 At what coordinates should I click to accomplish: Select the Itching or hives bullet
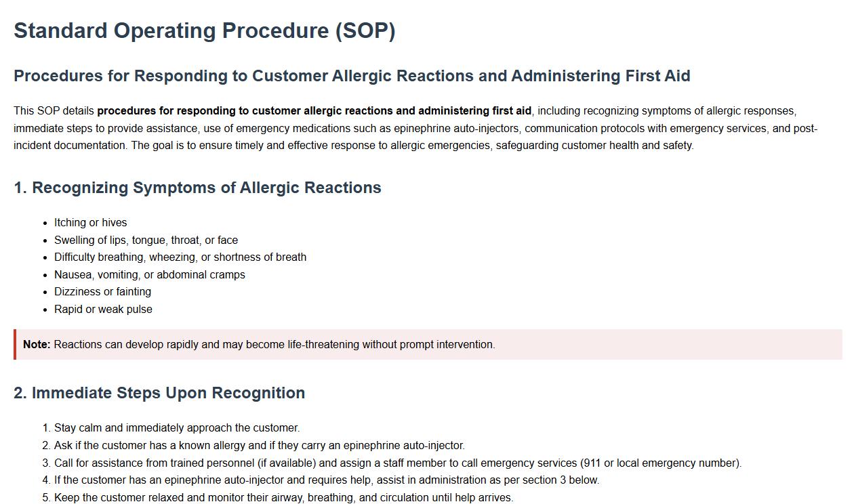[90, 223]
